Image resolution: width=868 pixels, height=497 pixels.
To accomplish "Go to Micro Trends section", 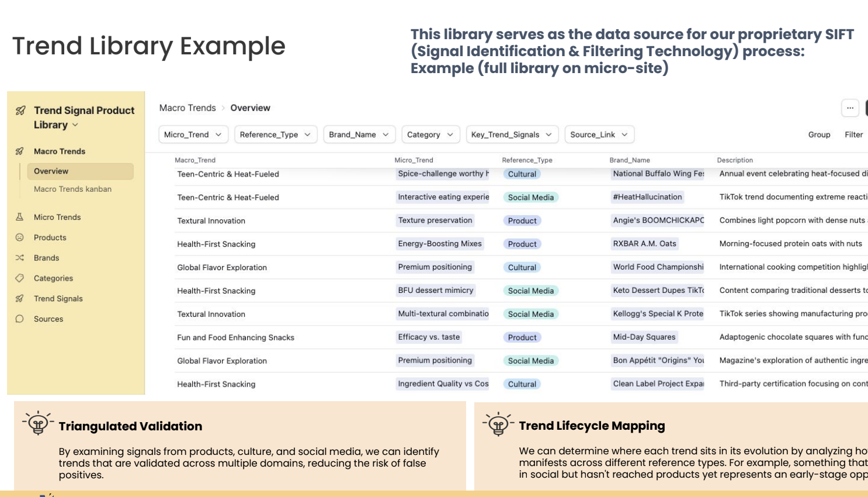I will coord(57,217).
